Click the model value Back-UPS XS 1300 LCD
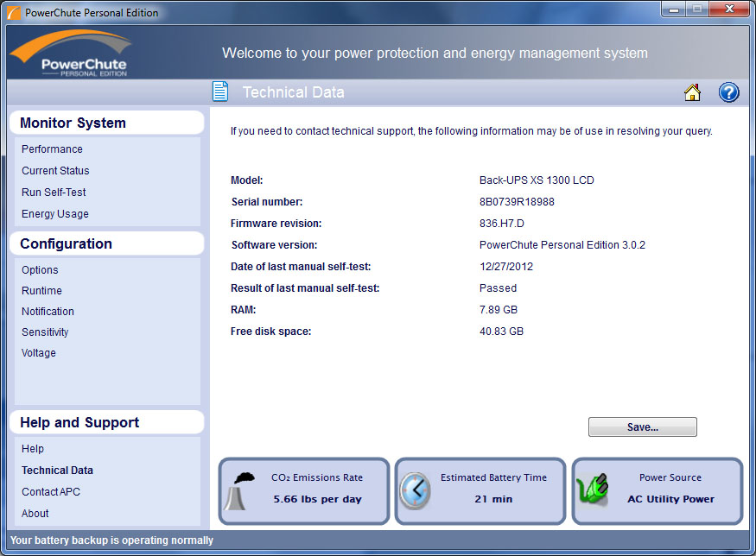Image resolution: width=756 pixels, height=556 pixels. coord(537,180)
